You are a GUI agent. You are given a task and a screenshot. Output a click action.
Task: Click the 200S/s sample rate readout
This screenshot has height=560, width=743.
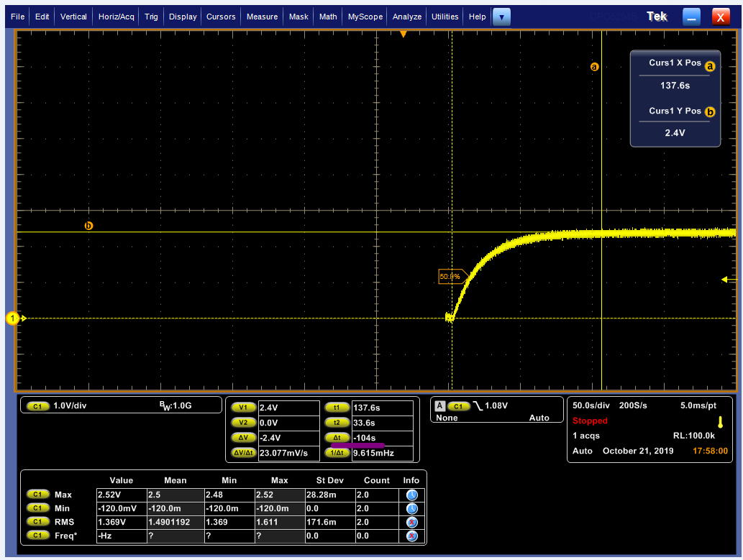[x=632, y=405]
